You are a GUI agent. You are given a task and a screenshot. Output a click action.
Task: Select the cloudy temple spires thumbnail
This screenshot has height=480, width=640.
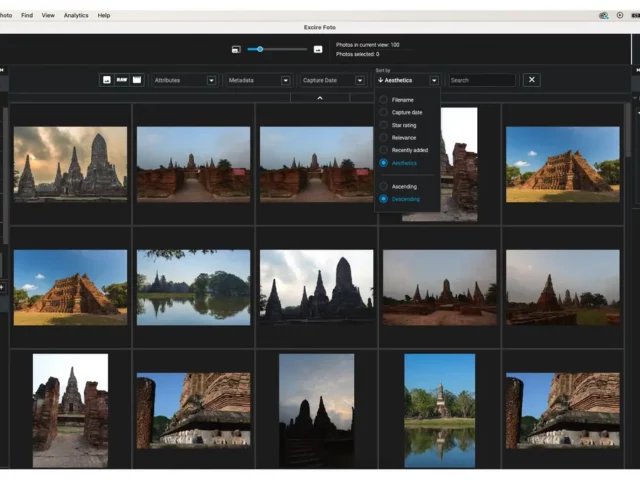point(70,164)
